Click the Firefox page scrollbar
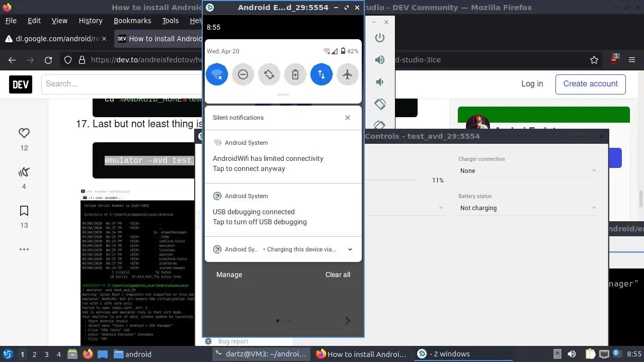The width and height of the screenshot is (644, 362). 641,199
